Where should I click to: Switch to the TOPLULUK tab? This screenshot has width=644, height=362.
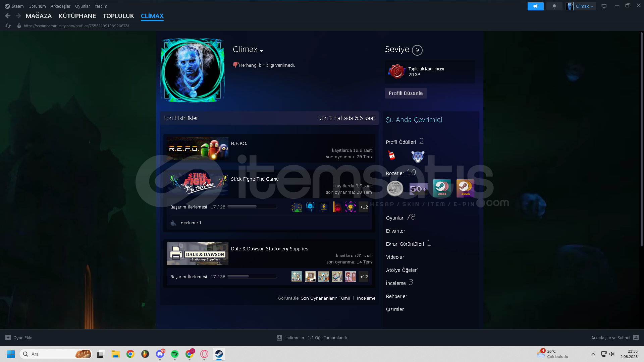(x=118, y=16)
